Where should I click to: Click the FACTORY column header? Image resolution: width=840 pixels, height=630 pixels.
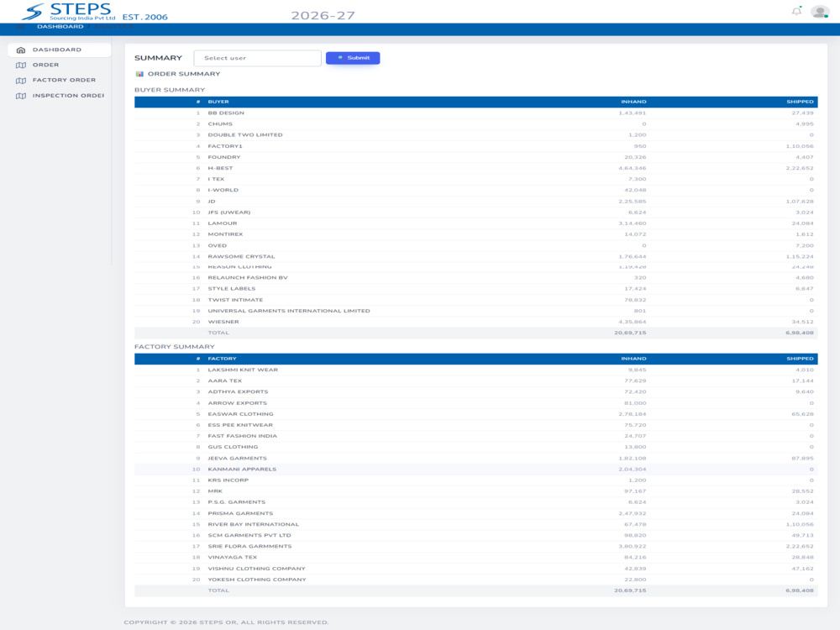point(222,359)
